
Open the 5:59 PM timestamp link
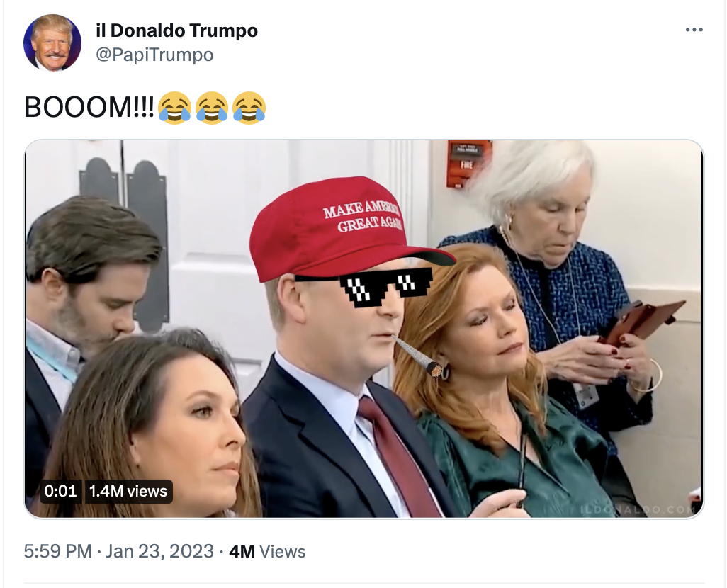(x=58, y=551)
